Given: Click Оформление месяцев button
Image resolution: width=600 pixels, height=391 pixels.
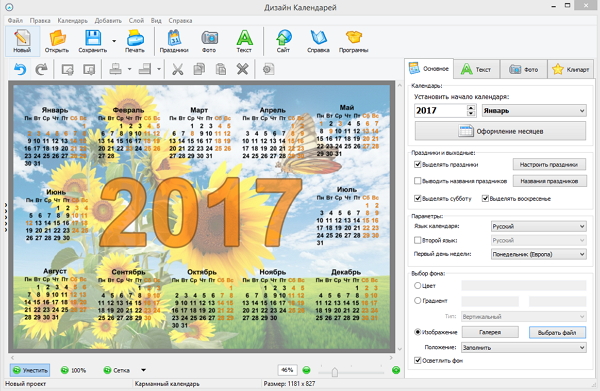Looking at the screenshot, I should [x=501, y=131].
